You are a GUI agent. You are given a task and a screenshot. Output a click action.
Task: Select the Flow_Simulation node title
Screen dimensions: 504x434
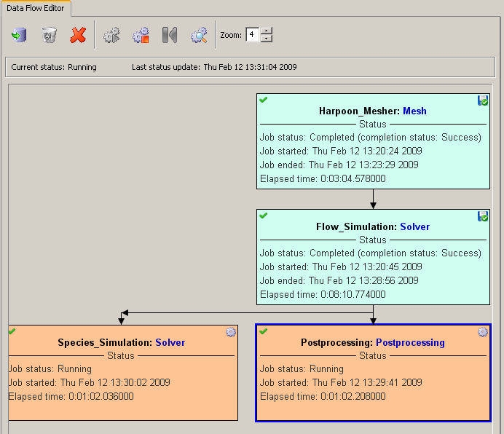(x=357, y=227)
